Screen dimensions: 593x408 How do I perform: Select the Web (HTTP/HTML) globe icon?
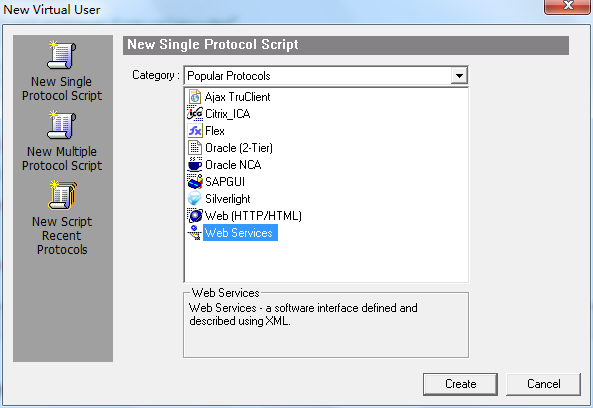coord(195,216)
